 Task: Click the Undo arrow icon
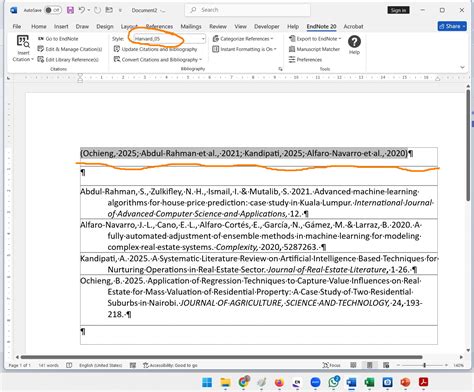pyautogui.click(x=81, y=10)
